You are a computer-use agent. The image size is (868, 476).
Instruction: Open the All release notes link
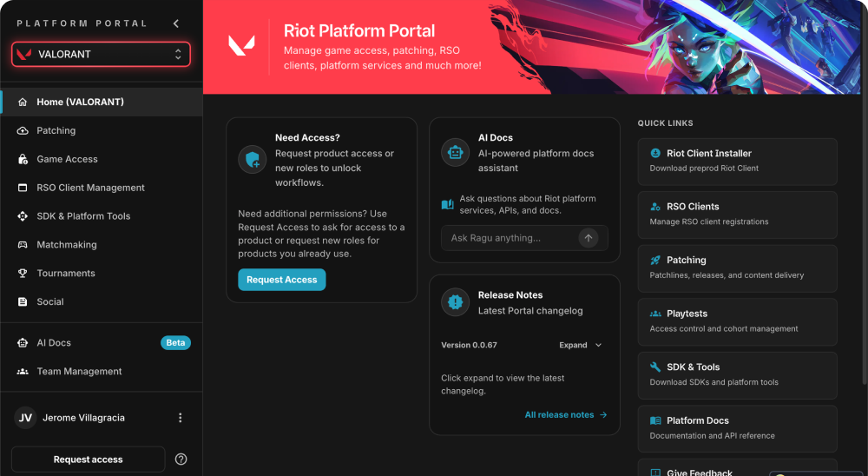pos(566,415)
